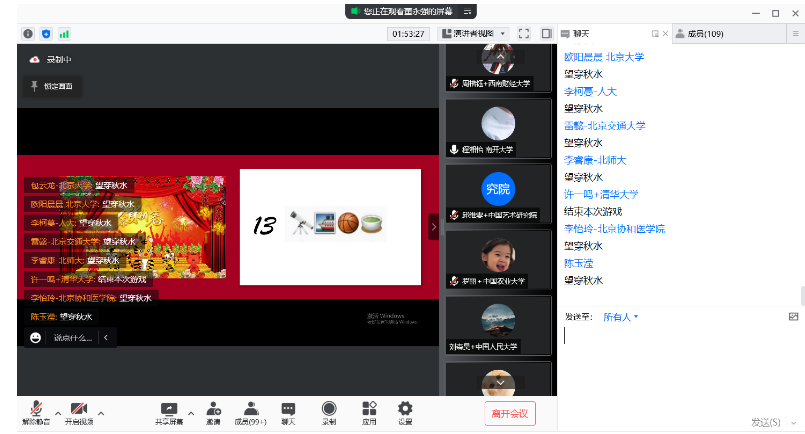The height and width of the screenshot is (434, 805).
Task: Select the 南开大学 participant tile
Action: tap(498, 128)
